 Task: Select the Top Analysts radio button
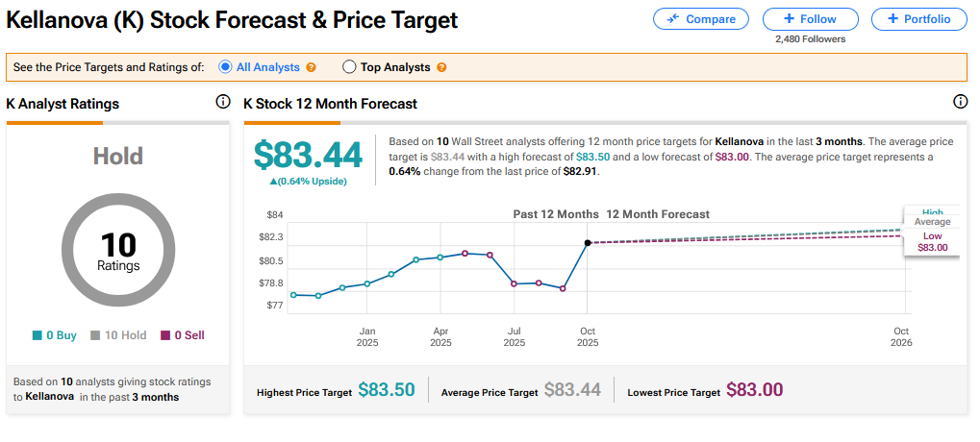[x=349, y=67]
